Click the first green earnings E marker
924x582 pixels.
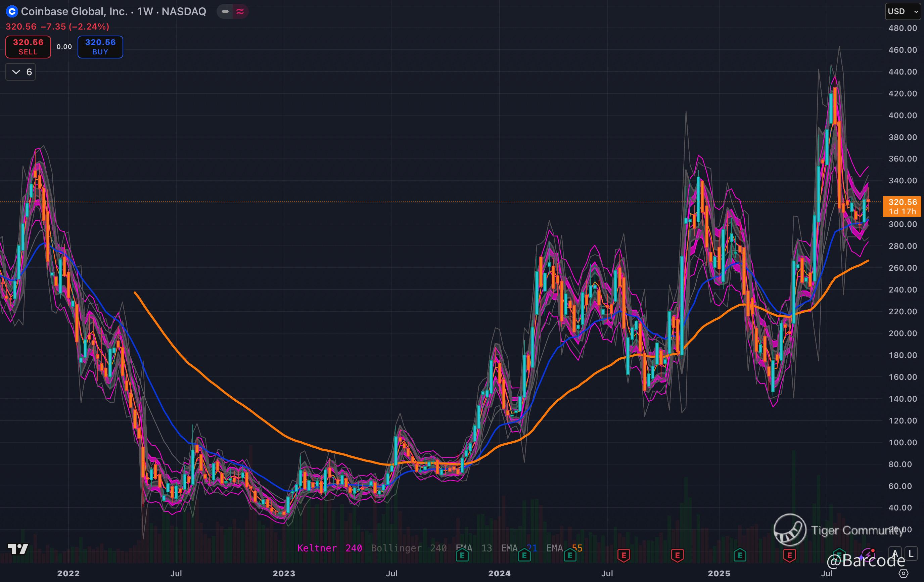462,555
